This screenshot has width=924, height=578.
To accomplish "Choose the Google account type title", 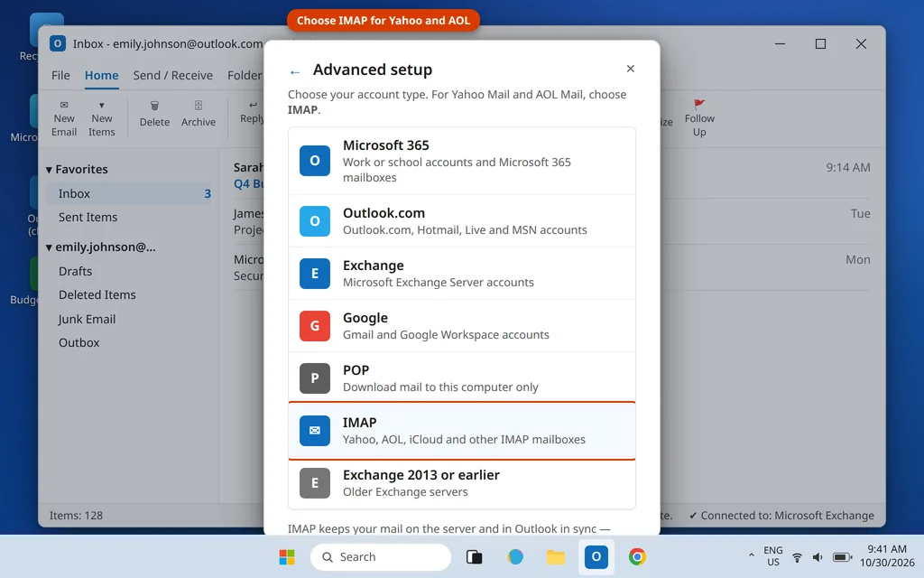I will pyautogui.click(x=365, y=318).
